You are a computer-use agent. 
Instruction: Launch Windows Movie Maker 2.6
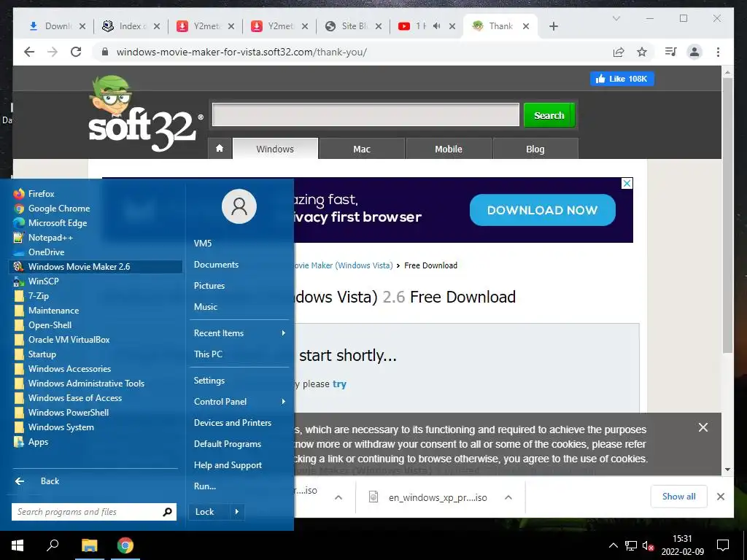click(x=96, y=267)
